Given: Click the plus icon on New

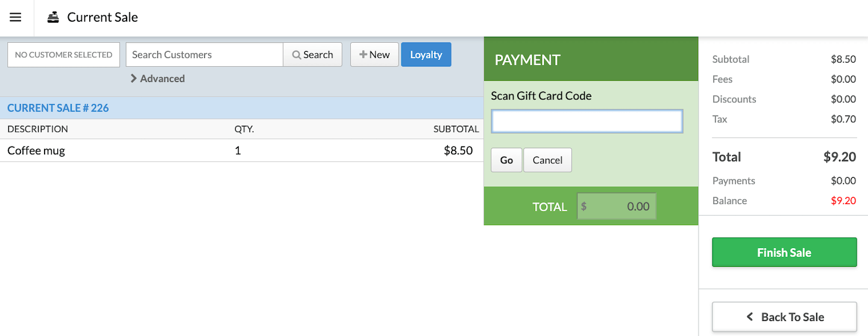Looking at the screenshot, I should pos(363,55).
